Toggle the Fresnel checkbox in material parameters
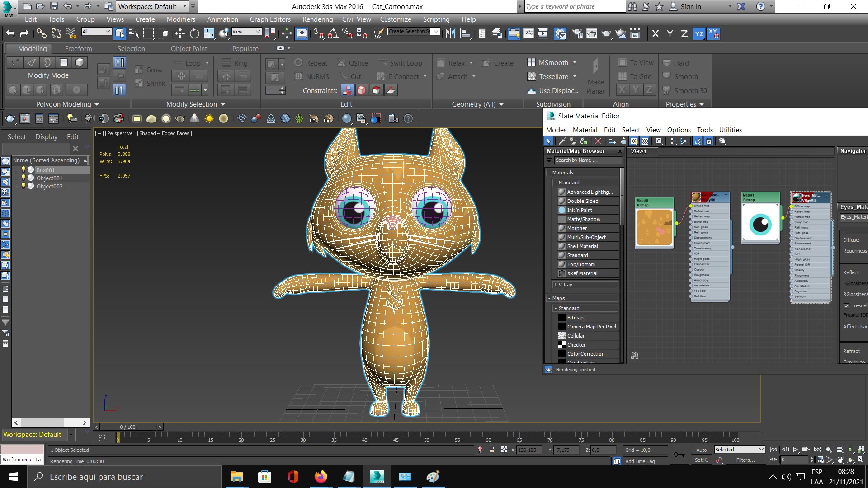The image size is (868, 488). [846, 306]
